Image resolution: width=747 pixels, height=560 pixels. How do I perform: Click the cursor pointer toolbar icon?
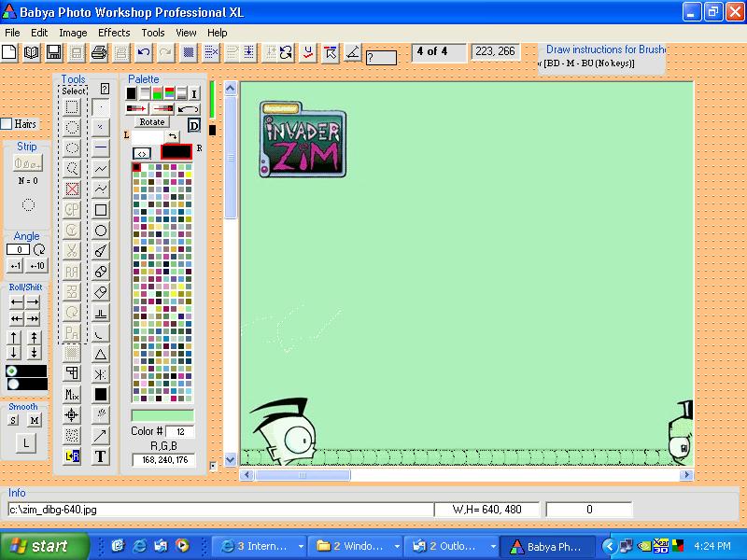tap(331, 52)
